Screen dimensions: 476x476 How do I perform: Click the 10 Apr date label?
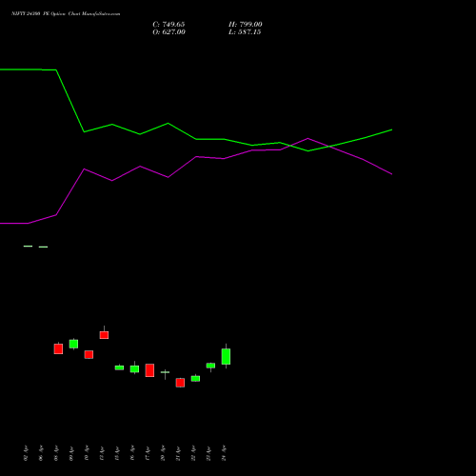click(x=87, y=453)
